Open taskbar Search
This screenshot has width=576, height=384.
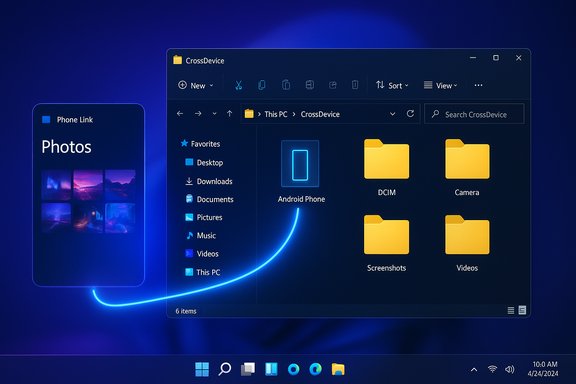225,369
